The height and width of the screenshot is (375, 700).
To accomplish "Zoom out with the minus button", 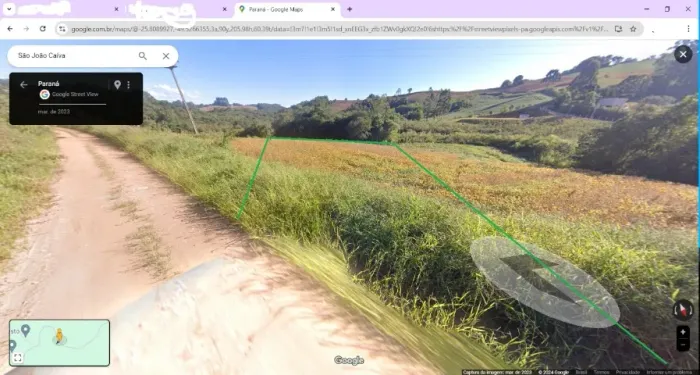I will [683, 345].
